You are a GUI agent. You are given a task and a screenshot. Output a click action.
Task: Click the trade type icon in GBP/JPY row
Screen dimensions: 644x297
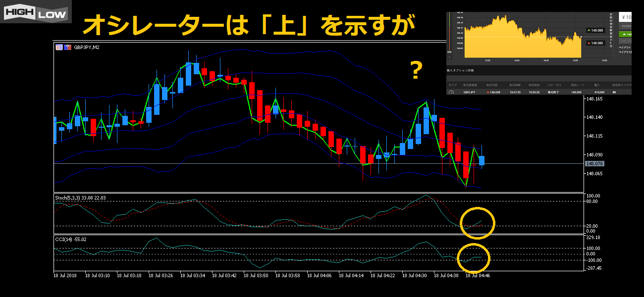coord(451,92)
